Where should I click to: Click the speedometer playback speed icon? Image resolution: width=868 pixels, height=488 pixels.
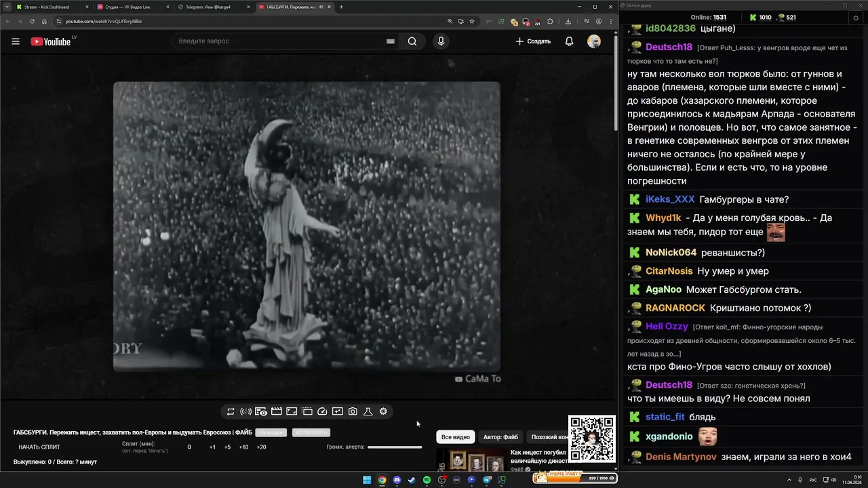322,411
